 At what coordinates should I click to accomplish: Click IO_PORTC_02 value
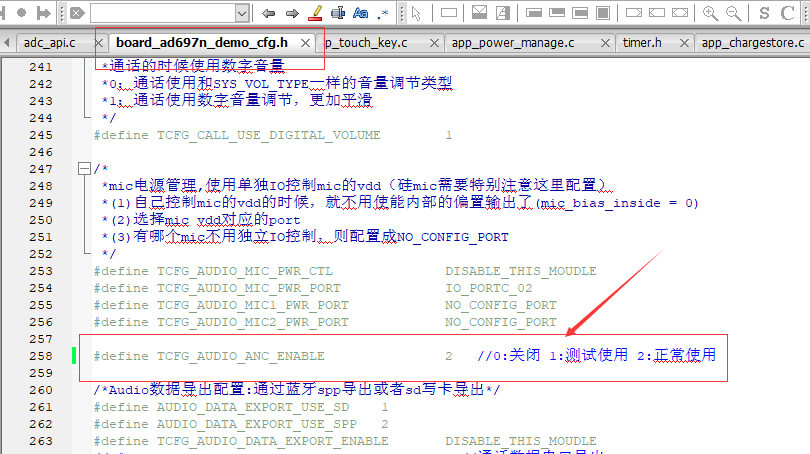click(x=489, y=288)
